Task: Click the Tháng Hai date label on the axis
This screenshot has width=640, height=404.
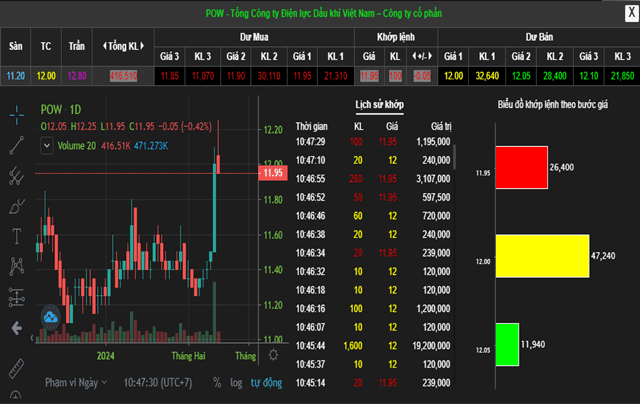Action: (188, 356)
